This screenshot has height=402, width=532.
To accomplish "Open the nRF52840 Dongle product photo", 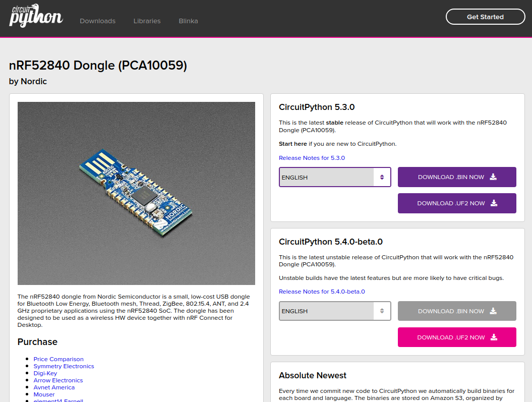I will (136, 193).
